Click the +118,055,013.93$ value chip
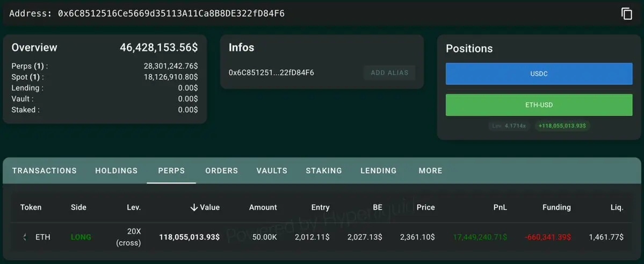Image resolution: width=644 pixels, height=264 pixels. tap(562, 126)
